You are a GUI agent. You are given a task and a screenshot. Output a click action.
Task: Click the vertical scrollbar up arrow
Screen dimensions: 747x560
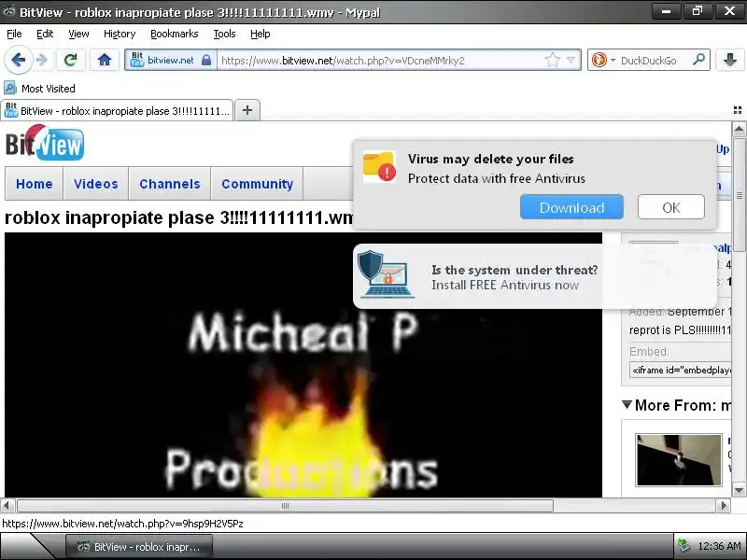739,129
